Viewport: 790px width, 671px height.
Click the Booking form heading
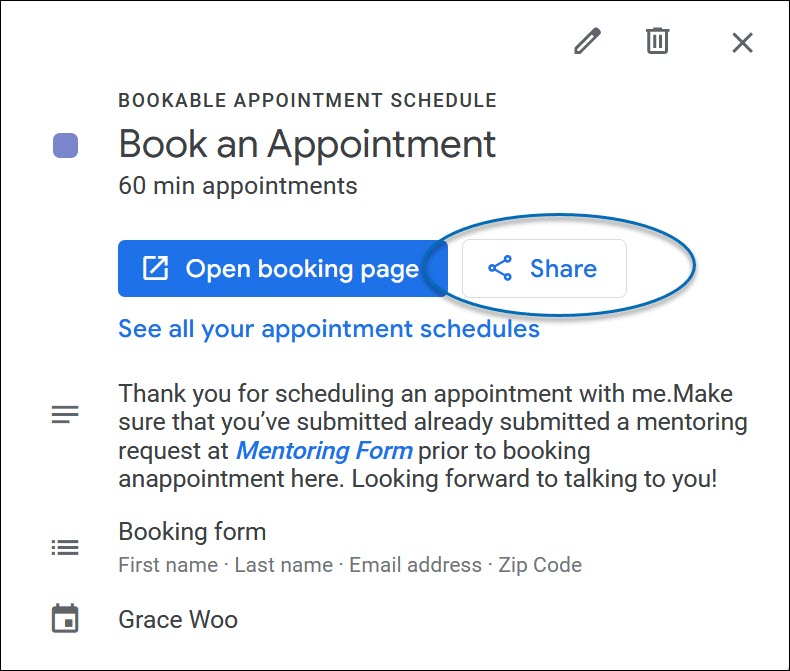(192, 531)
